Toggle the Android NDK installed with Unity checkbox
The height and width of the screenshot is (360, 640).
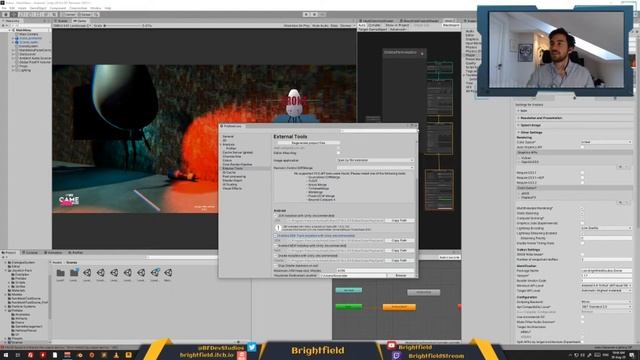[276, 246]
